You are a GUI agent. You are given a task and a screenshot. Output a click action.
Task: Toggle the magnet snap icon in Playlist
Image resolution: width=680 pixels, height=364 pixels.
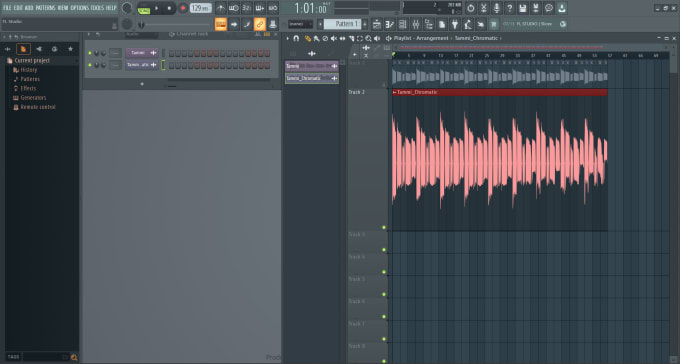click(x=296, y=39)
